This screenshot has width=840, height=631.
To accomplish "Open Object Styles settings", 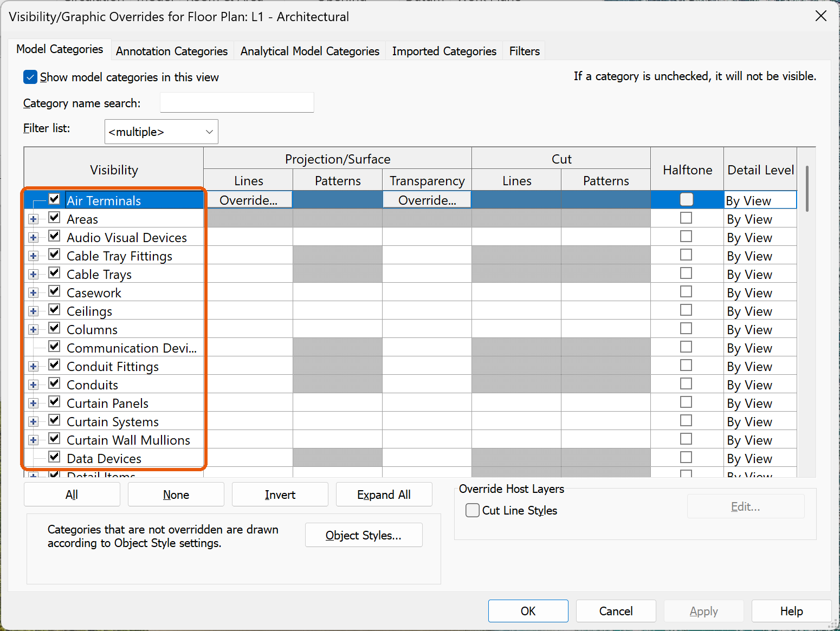I will [364, 535].
